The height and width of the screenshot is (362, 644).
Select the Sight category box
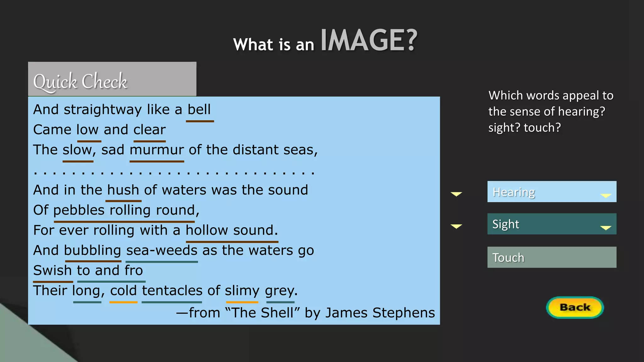click(552, 224)
